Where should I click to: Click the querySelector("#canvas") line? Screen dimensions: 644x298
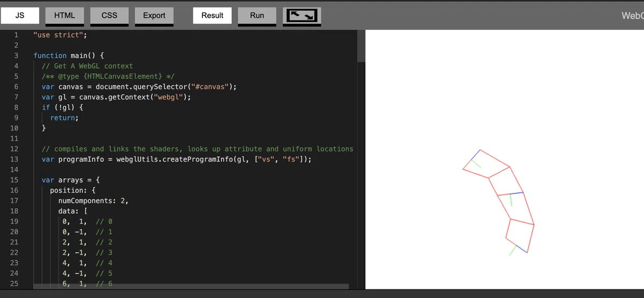[139, 86]
